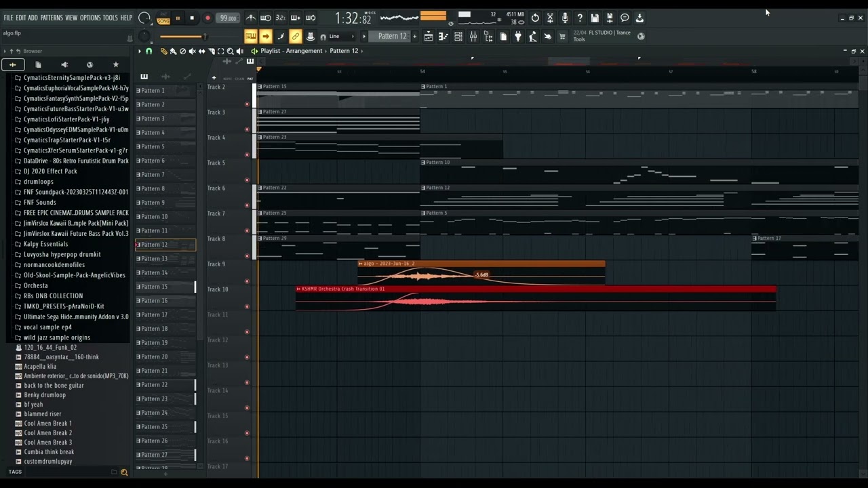Open the PATTERNS menu
Screen dimensions: 868x488
52,18
